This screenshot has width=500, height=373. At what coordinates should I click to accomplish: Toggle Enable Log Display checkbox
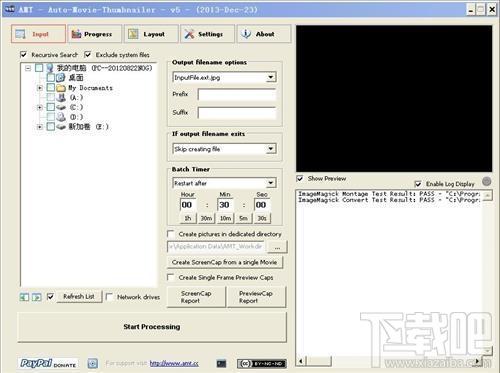[418, 184]
